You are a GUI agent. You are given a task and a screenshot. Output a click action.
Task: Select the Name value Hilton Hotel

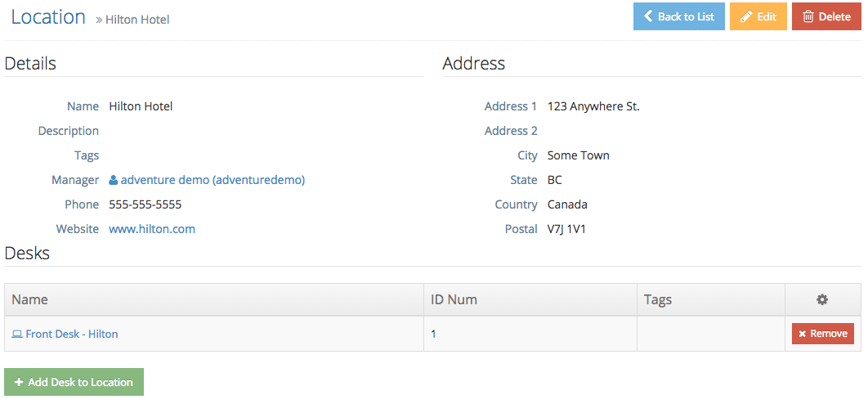141,105
